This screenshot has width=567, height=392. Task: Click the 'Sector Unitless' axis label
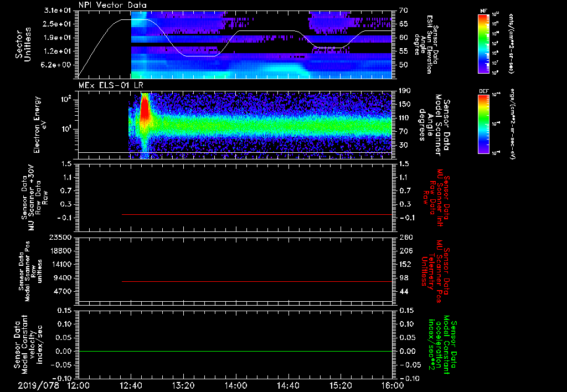coord(23,44)
